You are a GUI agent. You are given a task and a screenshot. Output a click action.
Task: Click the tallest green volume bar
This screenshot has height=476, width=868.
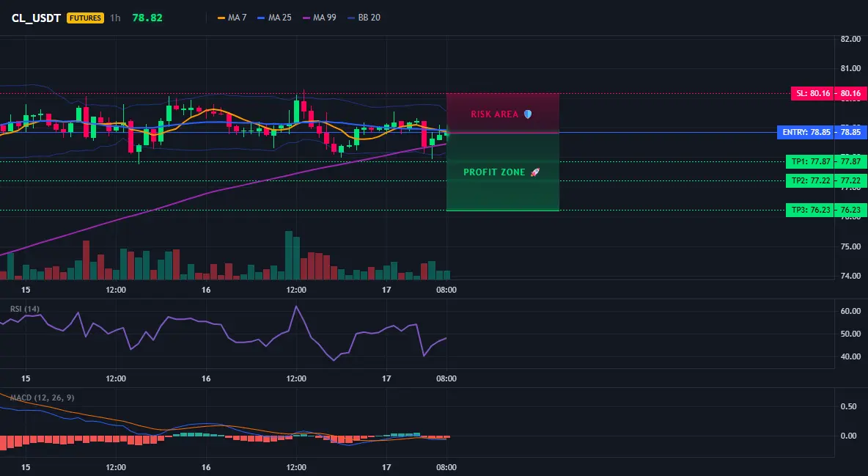pos(288,255)
